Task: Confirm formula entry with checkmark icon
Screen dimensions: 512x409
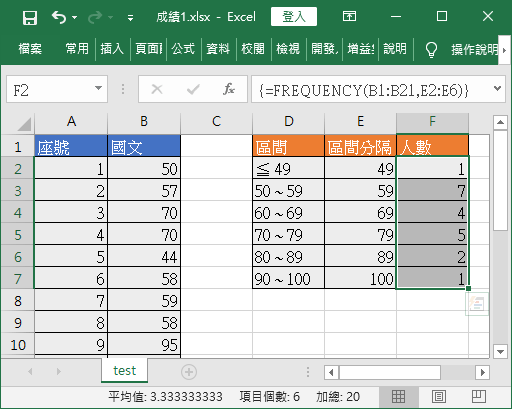Action: 193,89
